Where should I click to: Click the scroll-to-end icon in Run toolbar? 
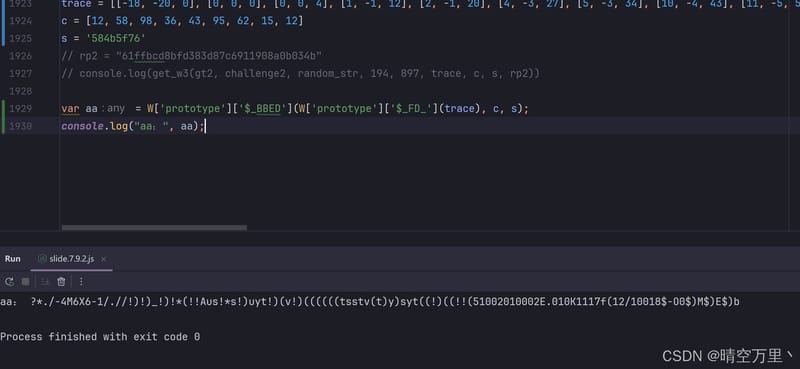click(44, 281)
